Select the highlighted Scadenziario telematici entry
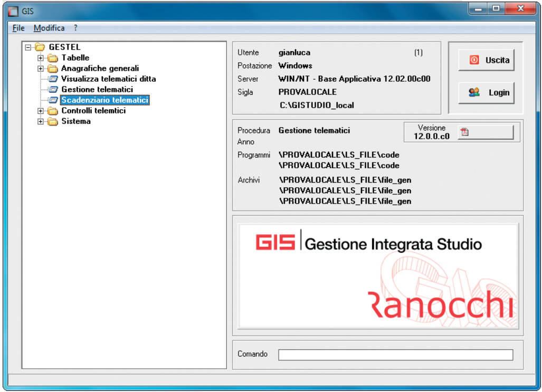 pos(104,100)
